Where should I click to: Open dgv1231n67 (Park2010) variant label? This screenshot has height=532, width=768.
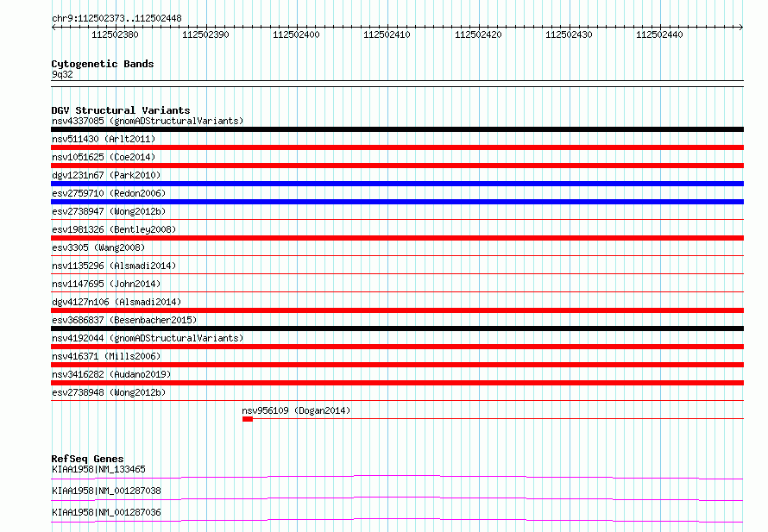[x=106, y=175]
